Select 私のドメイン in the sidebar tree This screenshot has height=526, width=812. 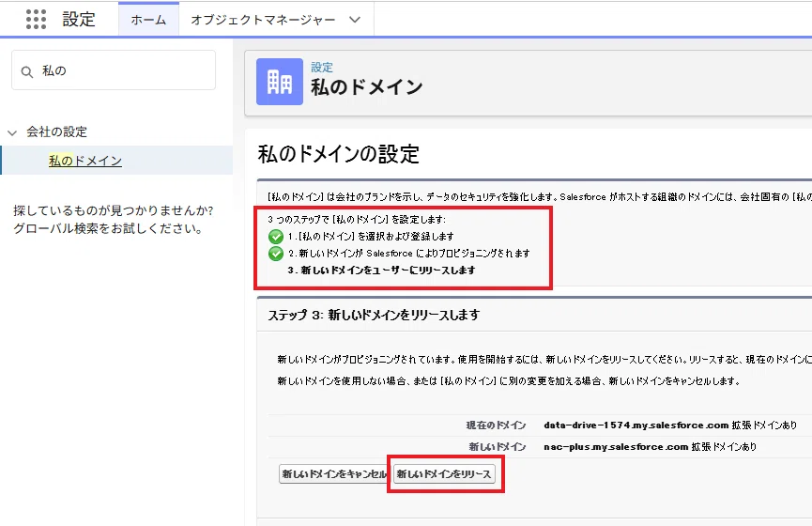click(85, 161)
